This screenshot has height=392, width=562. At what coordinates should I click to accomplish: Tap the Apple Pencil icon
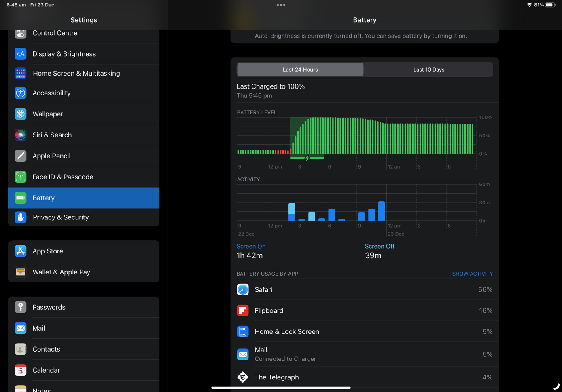(21, 156)
